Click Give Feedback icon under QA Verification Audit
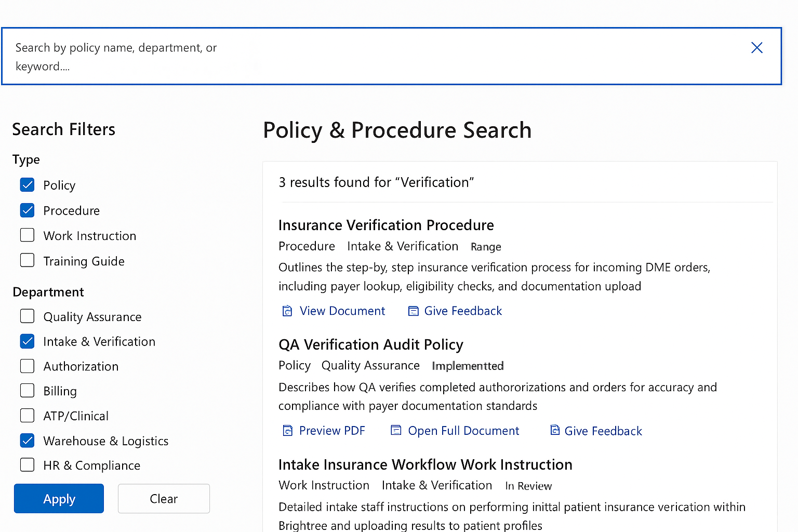The height and width of the screenshot is (532, 798). [x=555, y=430]
